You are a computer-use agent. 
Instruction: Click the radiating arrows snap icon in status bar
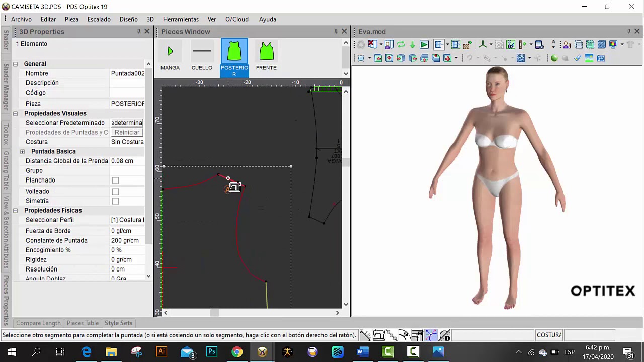tap(431, 335)
